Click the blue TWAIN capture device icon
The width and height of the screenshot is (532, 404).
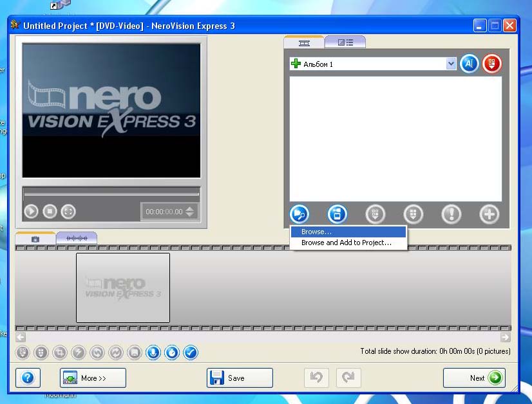click(337, 214)
